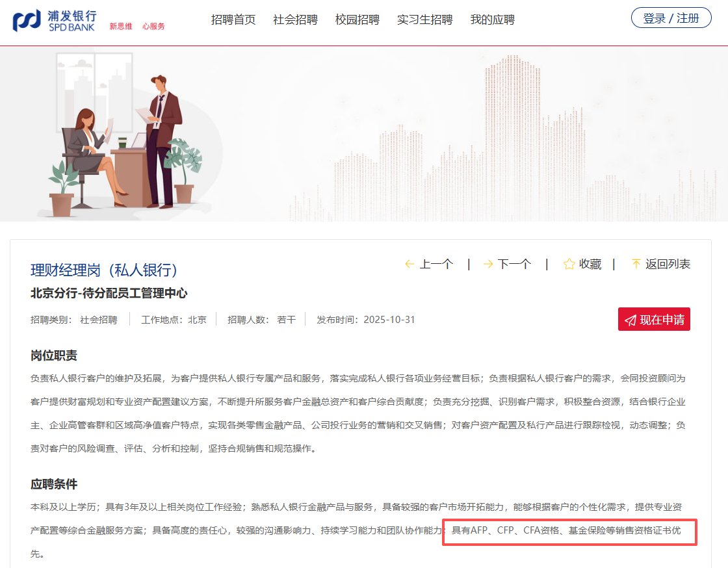Click the 岗位职责 section heading
The image size is (728, 568).
click(54, 355)
